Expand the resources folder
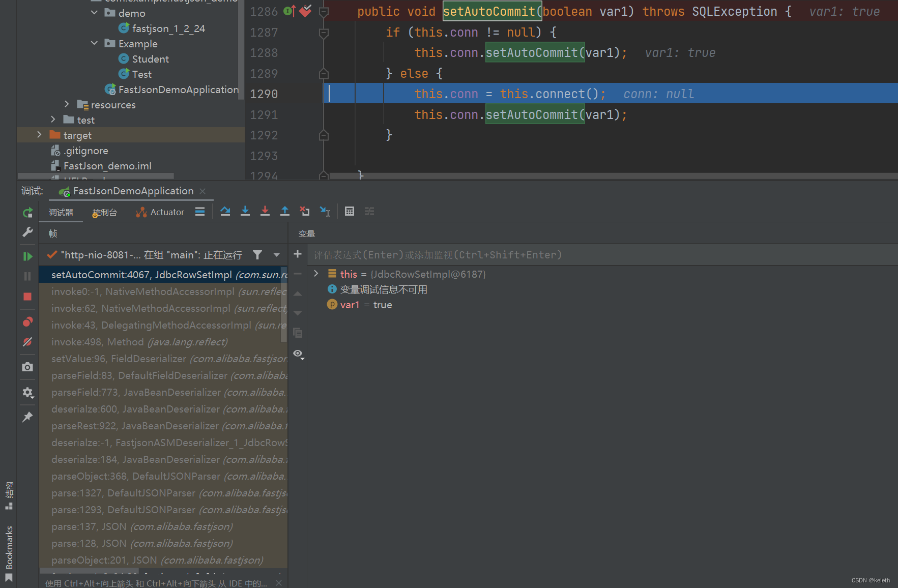This screenshot has height=588, width=898. (x=67, y=104)
